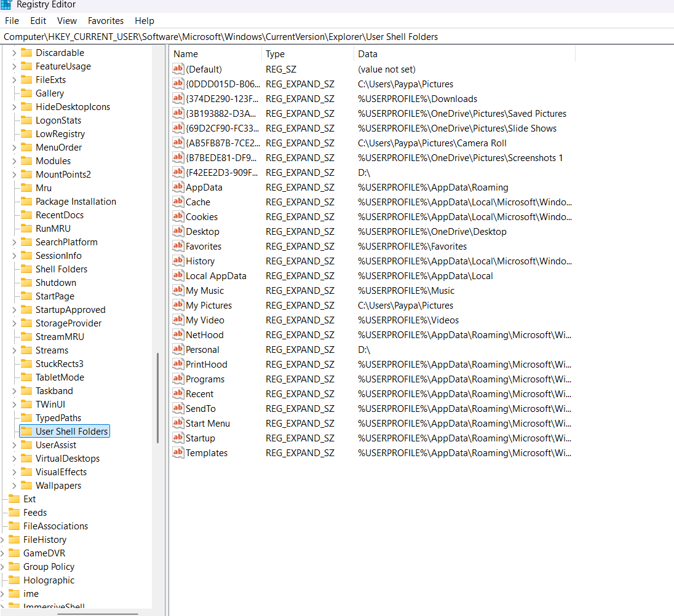Sort values by the Type column header
This screenshot has height=616, width=674.
pos(307,53)
